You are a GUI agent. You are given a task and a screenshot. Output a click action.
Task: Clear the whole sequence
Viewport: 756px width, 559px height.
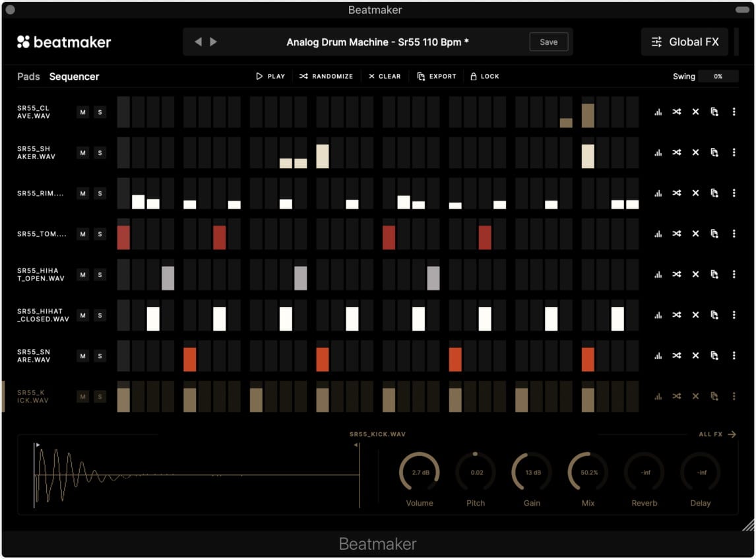pos(385,76)
